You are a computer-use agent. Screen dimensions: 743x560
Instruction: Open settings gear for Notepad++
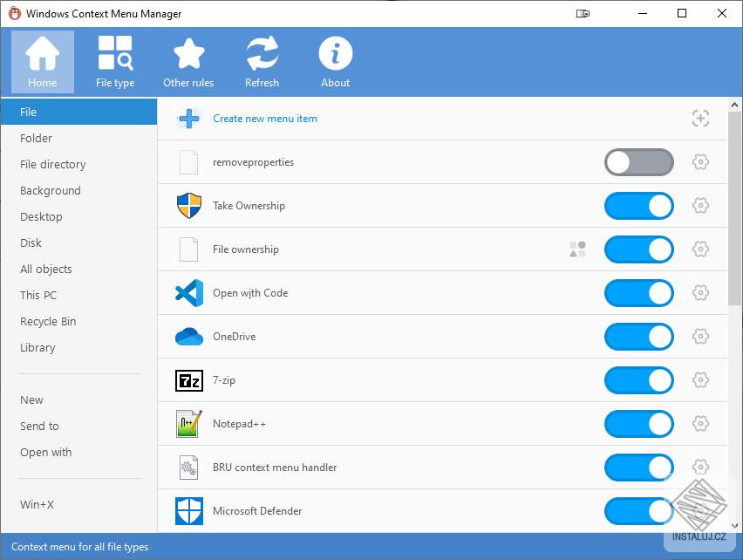click(700, 424)
